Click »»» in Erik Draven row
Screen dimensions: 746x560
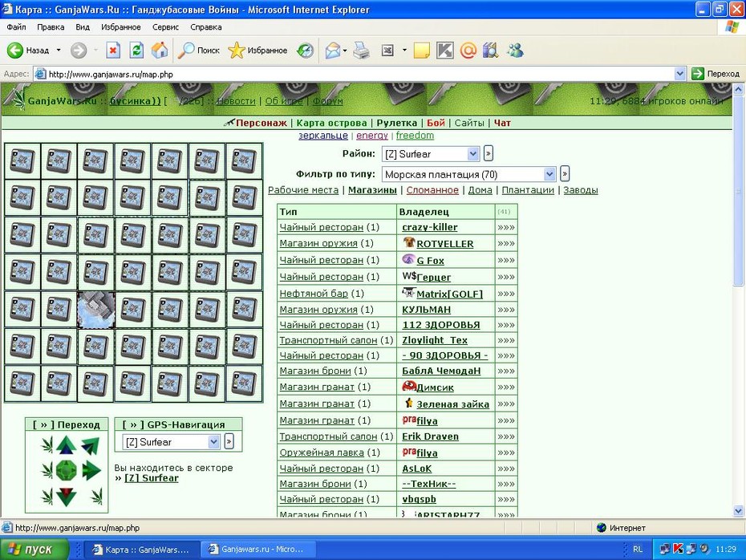pos(506,436)
